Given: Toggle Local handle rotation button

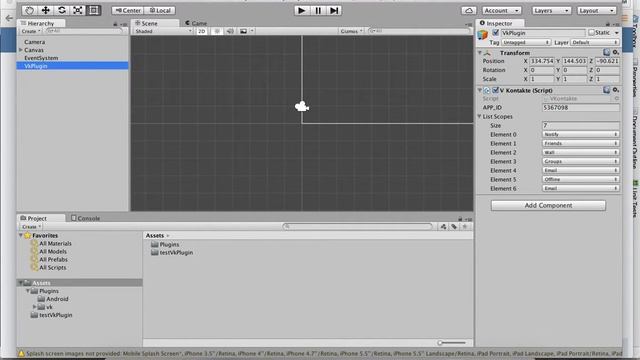Looking at the screenshot, I should 160,11.
